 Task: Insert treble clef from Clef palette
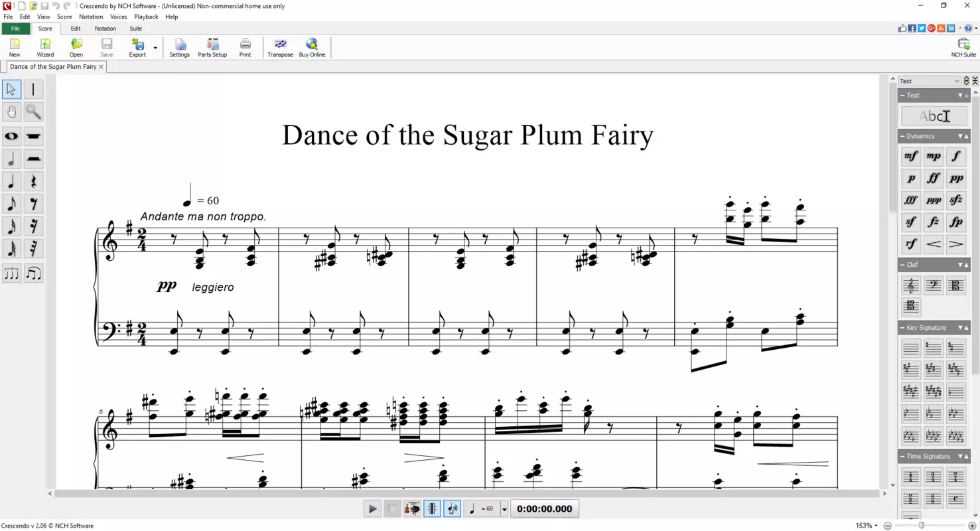911,285
